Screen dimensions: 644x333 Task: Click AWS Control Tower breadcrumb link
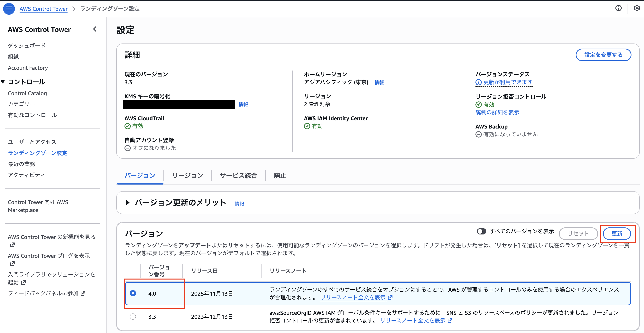(x=43, y=9)
